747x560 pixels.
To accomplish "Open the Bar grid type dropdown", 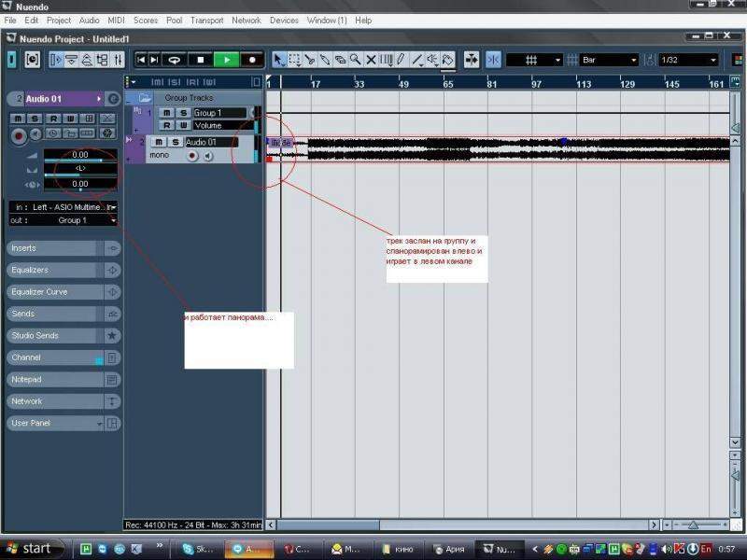I will tap(609, 60).
